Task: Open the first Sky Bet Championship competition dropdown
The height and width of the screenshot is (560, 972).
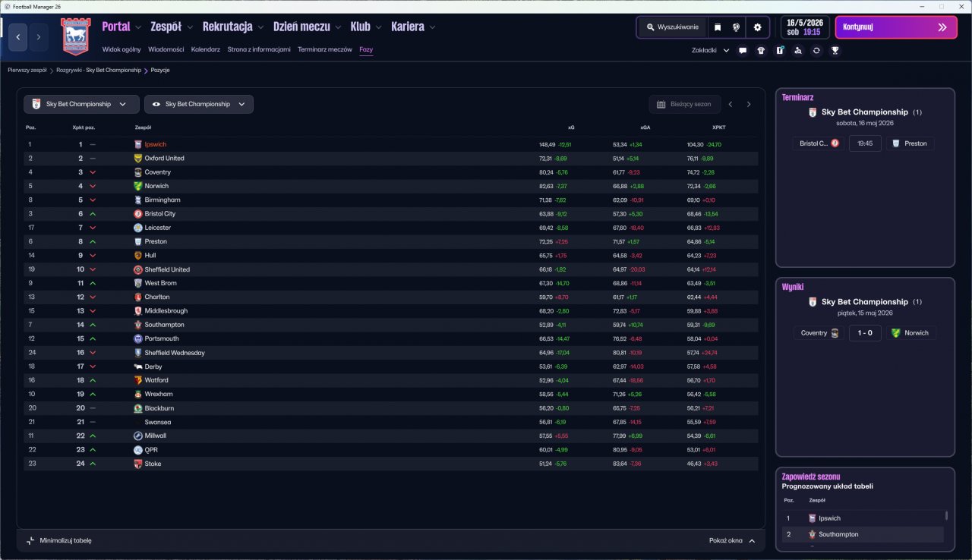Action: [81, 104]
